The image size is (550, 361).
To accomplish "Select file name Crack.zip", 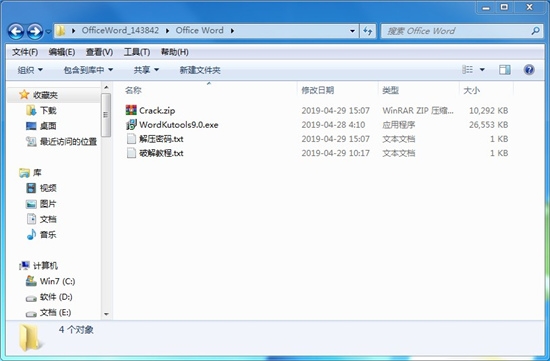I will click(157, 111).
